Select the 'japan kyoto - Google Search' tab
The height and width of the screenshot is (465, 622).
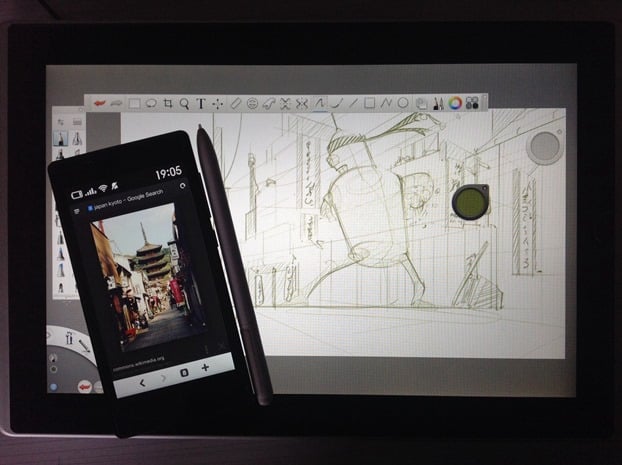coord(125,200)
